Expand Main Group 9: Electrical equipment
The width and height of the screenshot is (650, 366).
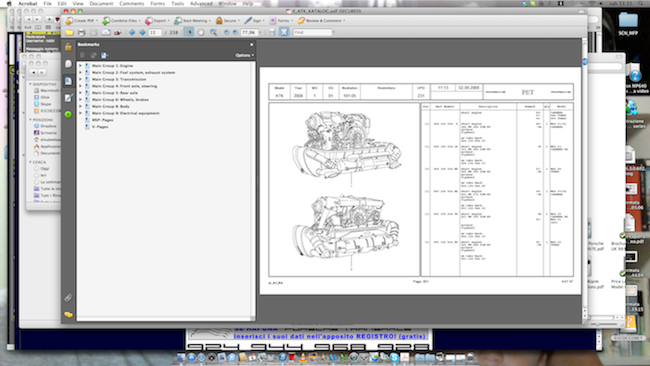click(81, 113)
